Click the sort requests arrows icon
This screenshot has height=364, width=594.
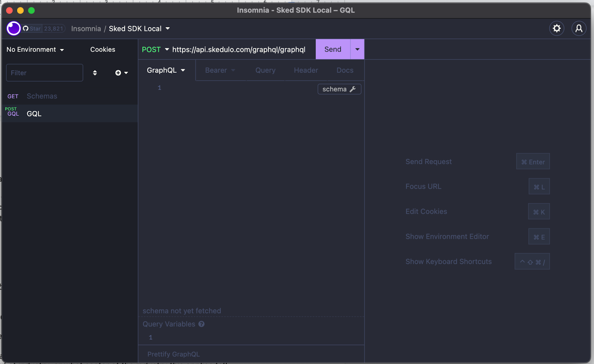coord(95,73)
